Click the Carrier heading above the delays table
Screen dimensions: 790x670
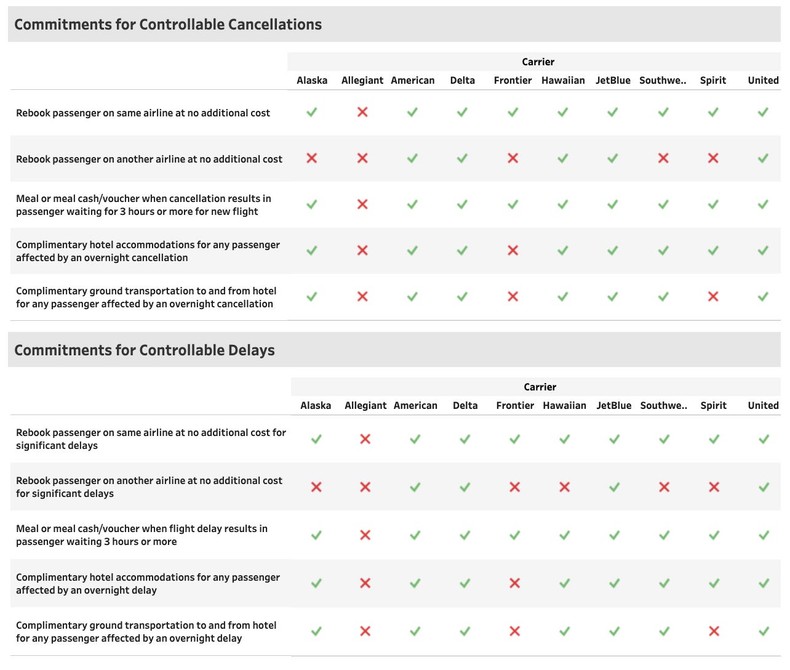[x=540, y=387]
